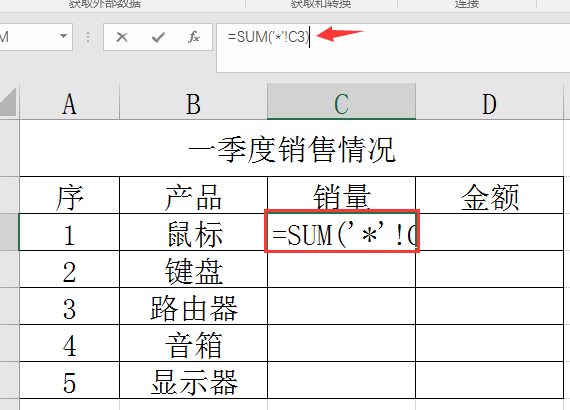
Task: Select the cell containing 键盘
Action: 193,269
